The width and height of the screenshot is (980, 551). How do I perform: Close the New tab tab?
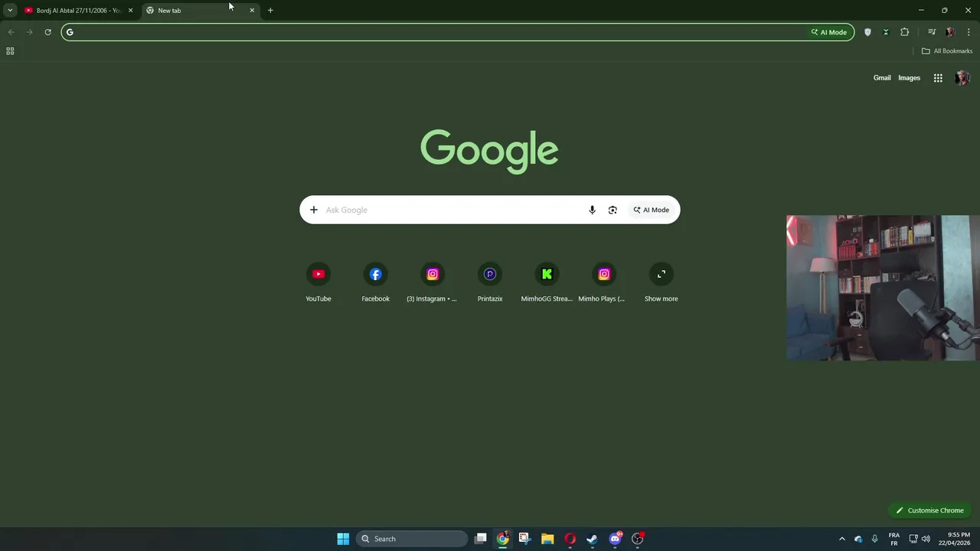click(x=252, y=11)
